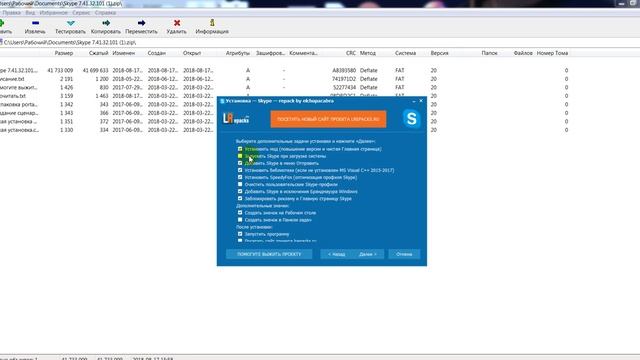Toggle Установить библиотеки MS Visual C++ checkbox
Screen dimensions: 640x360
point(240,170)
